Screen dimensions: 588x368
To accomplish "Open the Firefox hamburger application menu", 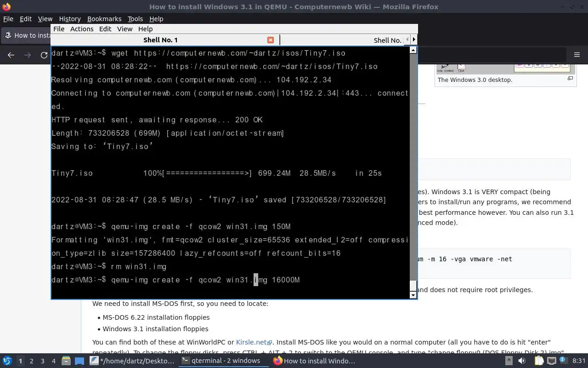I will 577,55.
